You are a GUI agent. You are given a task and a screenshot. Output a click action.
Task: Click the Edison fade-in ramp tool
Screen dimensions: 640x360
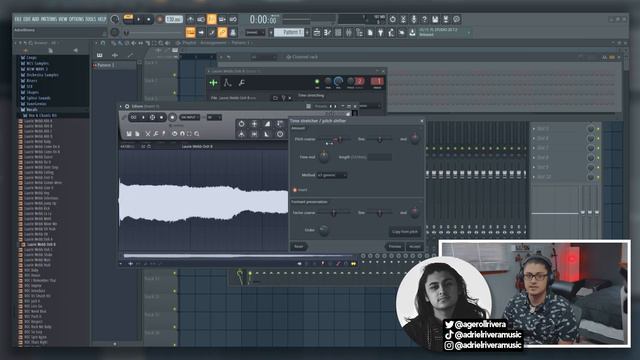pos(267,124)
